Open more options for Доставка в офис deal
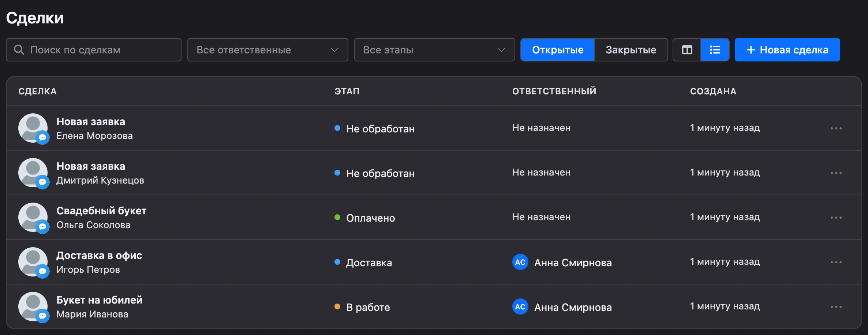Viewport: 868px width, 335px height. coord(836,262)
